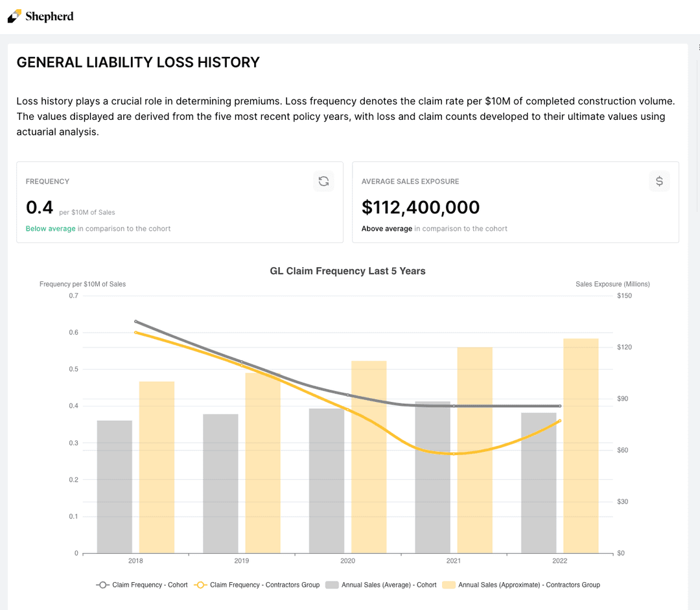This screenshot has height=610, width=700.
Task: Select the 2018 yellow Contractors Group bar
Action: (x=157, y=467)
